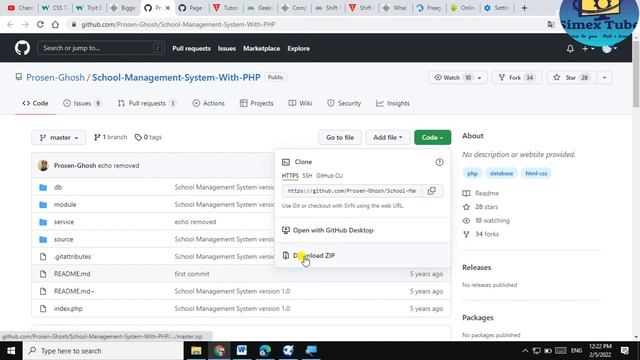Click the html-css topic tag
Screen dimensions: 640x360
[x=536, y=173]
